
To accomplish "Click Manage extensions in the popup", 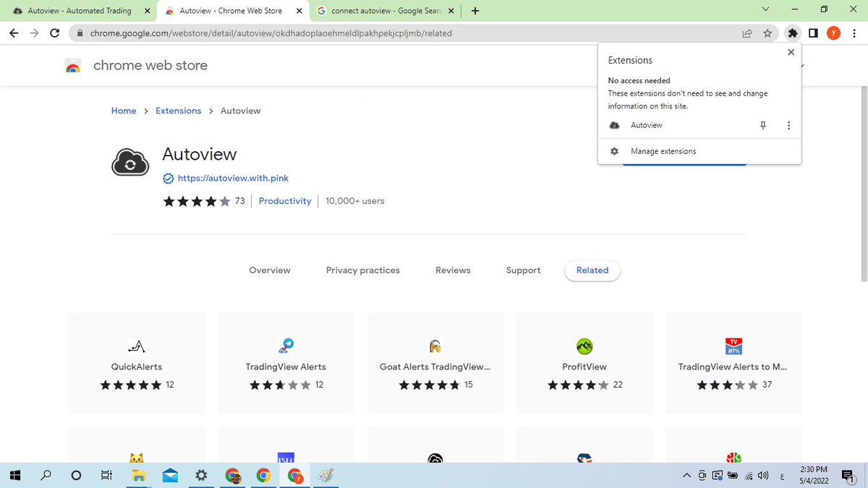I will click(663, 151).
